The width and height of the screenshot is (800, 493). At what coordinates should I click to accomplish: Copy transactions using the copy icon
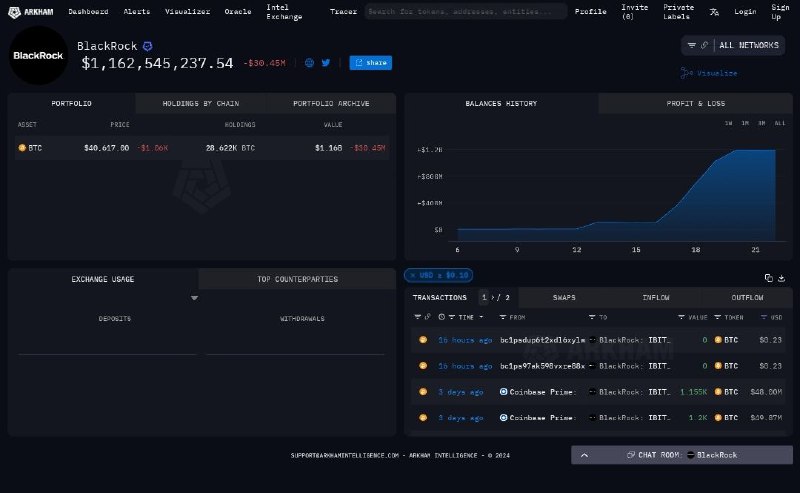pyautogui.click(x=768, y=278)
